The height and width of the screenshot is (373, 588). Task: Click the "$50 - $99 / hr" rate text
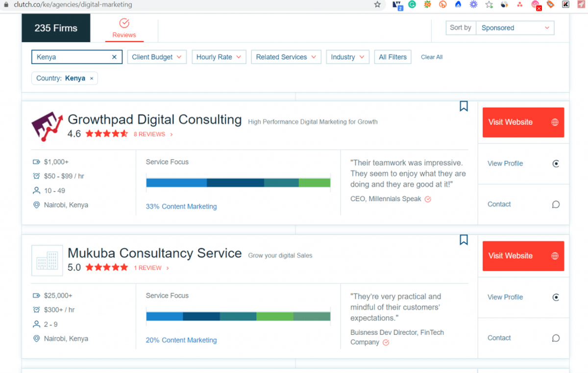click(64, 176)
